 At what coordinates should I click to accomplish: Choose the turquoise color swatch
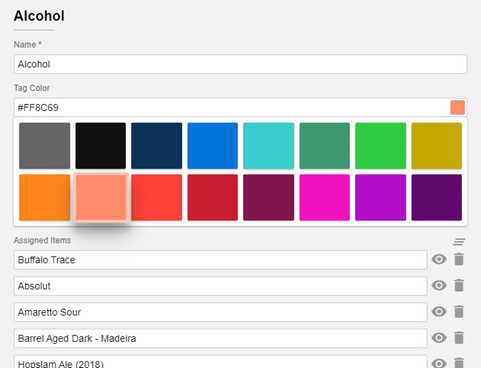click(269, 146)
